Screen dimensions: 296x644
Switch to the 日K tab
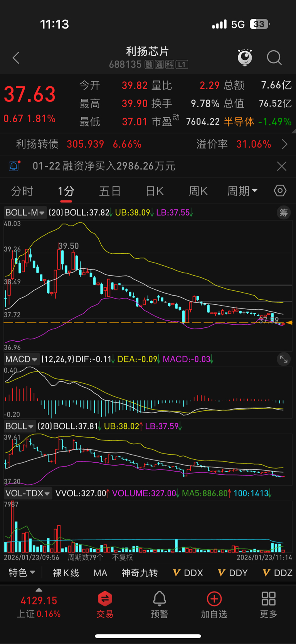coord(155,191)
